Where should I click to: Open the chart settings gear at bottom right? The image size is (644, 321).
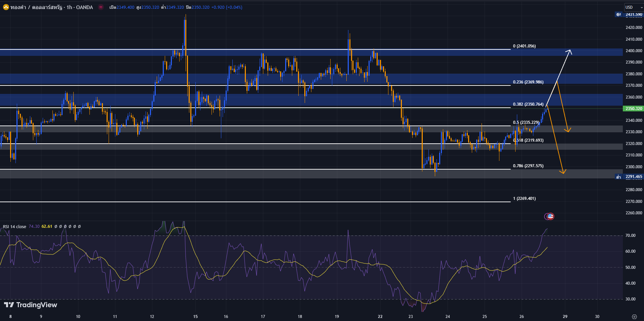point(634,317)
